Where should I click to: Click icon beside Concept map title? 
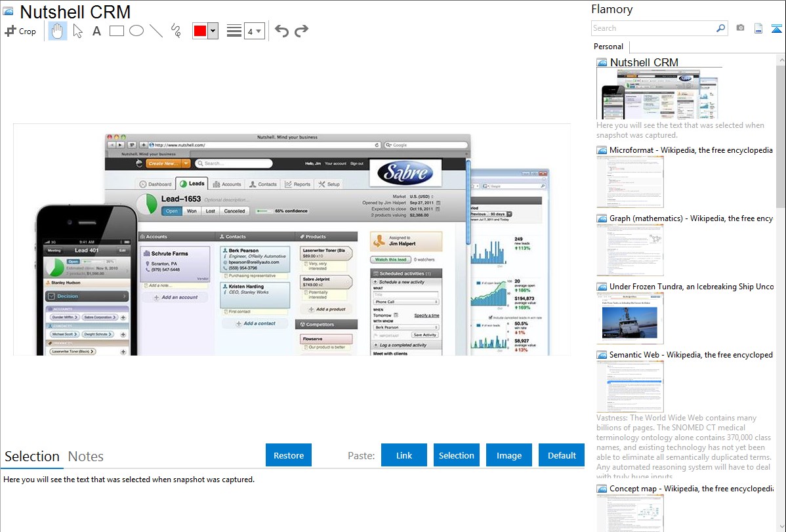(x=602, y=488)
